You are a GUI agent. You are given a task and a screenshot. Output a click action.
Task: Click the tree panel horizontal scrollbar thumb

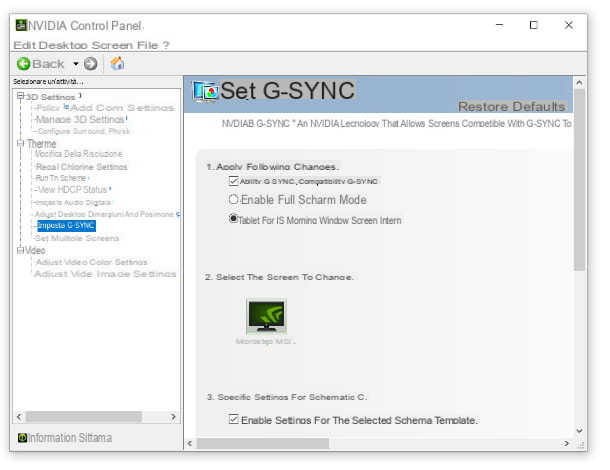click(84, 417)
